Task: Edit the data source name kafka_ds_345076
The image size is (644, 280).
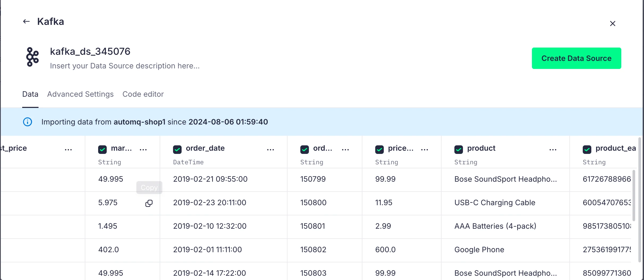Action: click(90, 51)
